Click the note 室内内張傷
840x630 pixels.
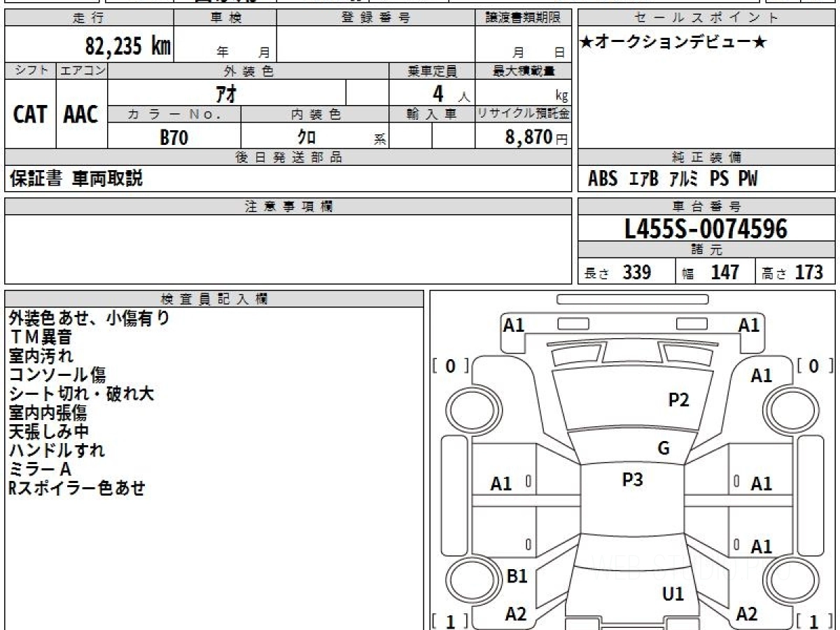(48, 413)
